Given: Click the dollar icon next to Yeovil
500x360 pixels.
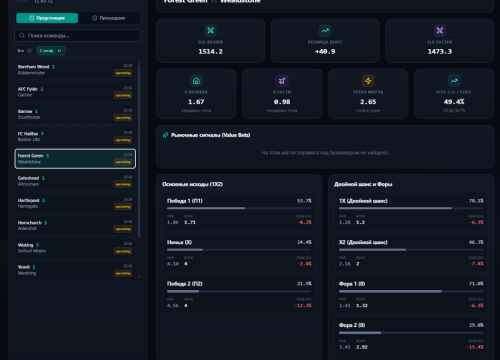Looking at the screenshot, I should point(34,267).
